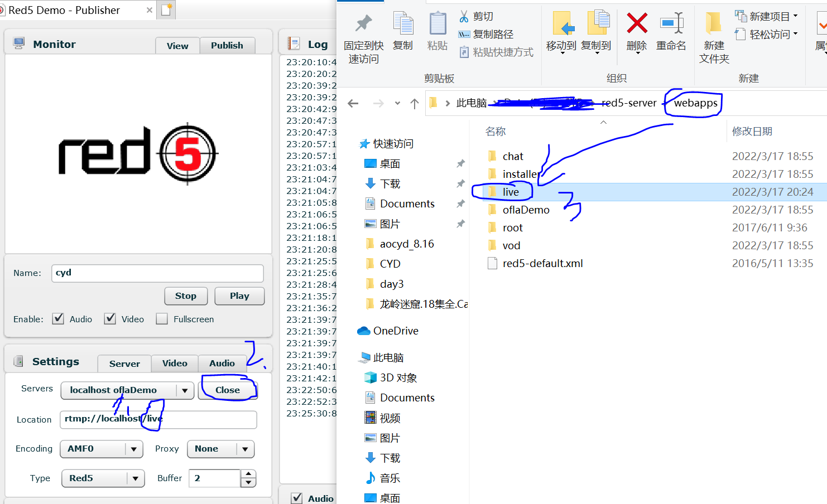Click the Easy access (轻松访问) icon
This screenshot has width=827, height=504.
pos(741,34)
